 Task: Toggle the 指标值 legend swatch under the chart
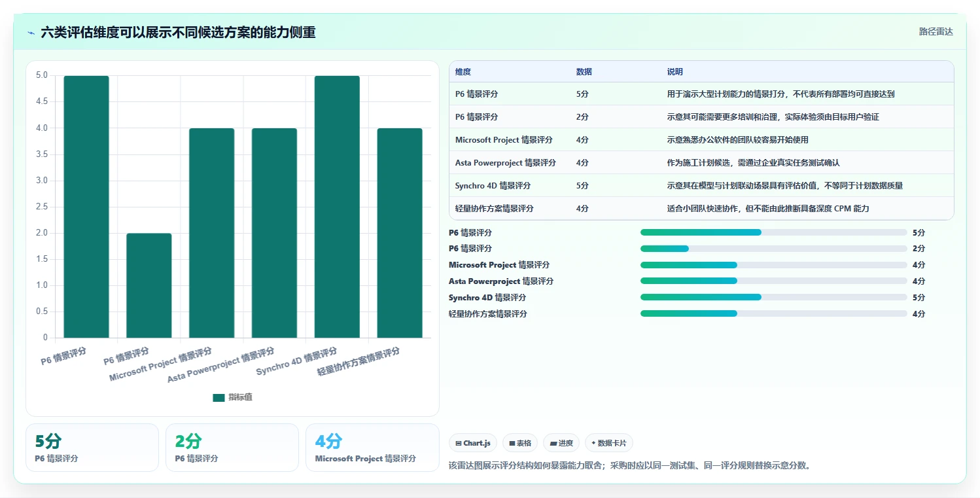[x=219, y=398]
